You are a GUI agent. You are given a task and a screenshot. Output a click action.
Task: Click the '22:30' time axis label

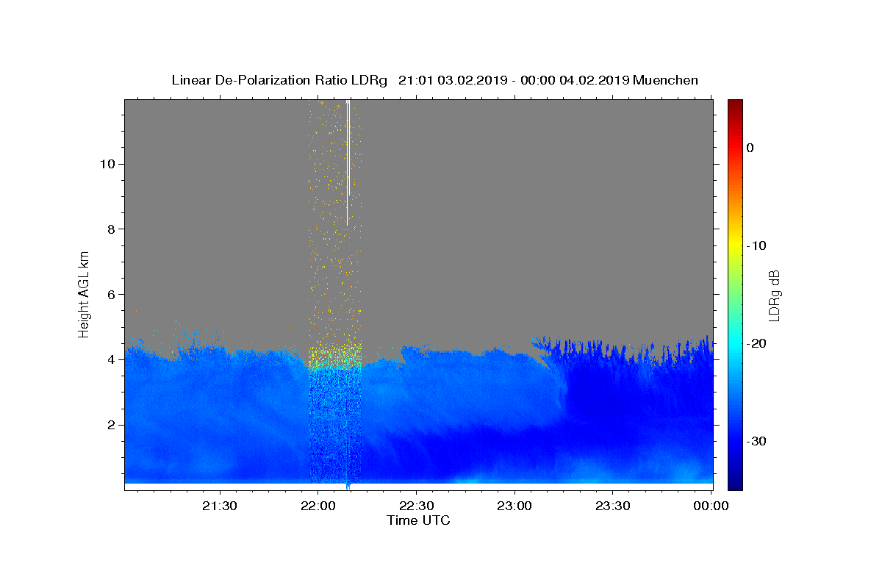pos(416,506)
